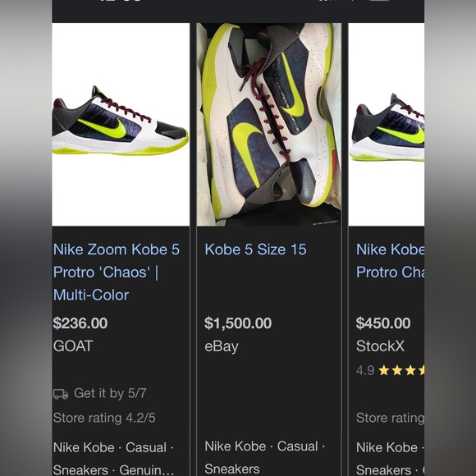Tap the Get it by 5/7 delivery text
Viewport: 476px width, 476px height.
pyautogui.click(x=110, y=393)
